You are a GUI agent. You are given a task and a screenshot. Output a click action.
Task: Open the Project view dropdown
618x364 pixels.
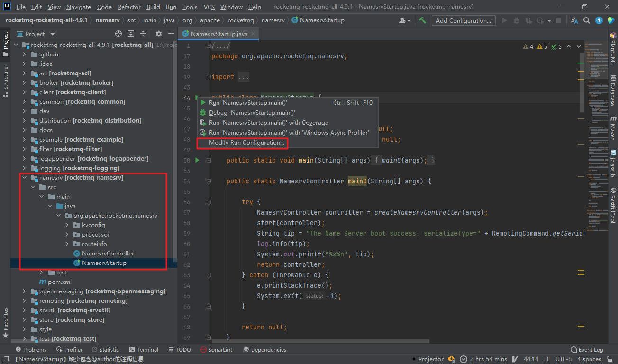coord(52,34)
